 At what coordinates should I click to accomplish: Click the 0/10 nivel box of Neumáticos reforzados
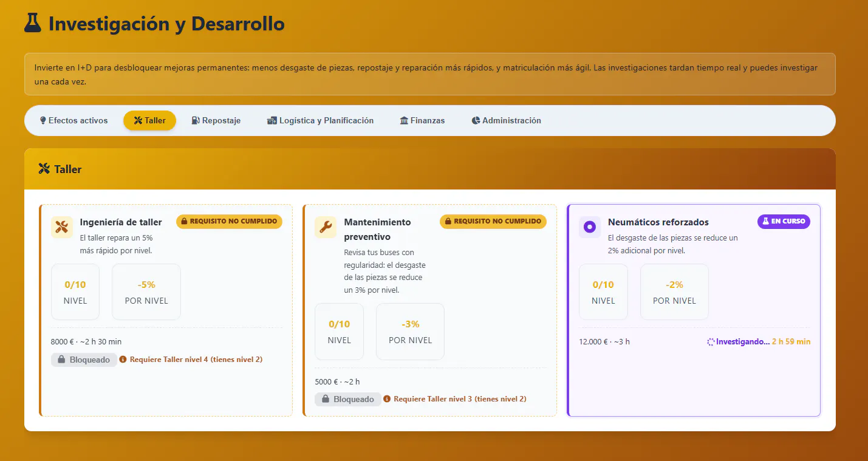[x=603, y=292]
